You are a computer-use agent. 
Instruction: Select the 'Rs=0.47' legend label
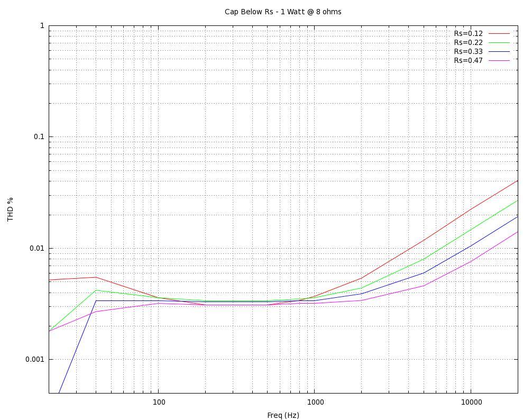(x=468, y=60)
